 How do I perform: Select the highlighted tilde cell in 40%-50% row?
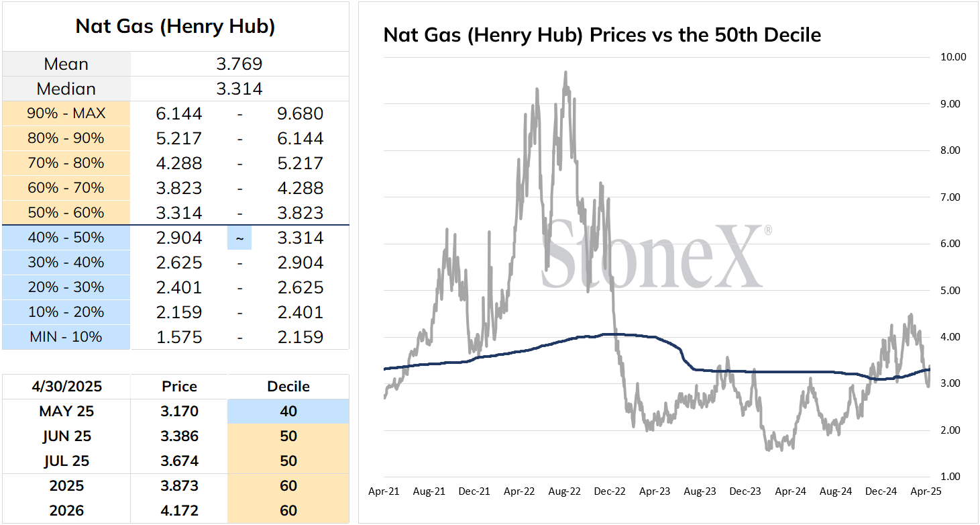click(239, 238)
